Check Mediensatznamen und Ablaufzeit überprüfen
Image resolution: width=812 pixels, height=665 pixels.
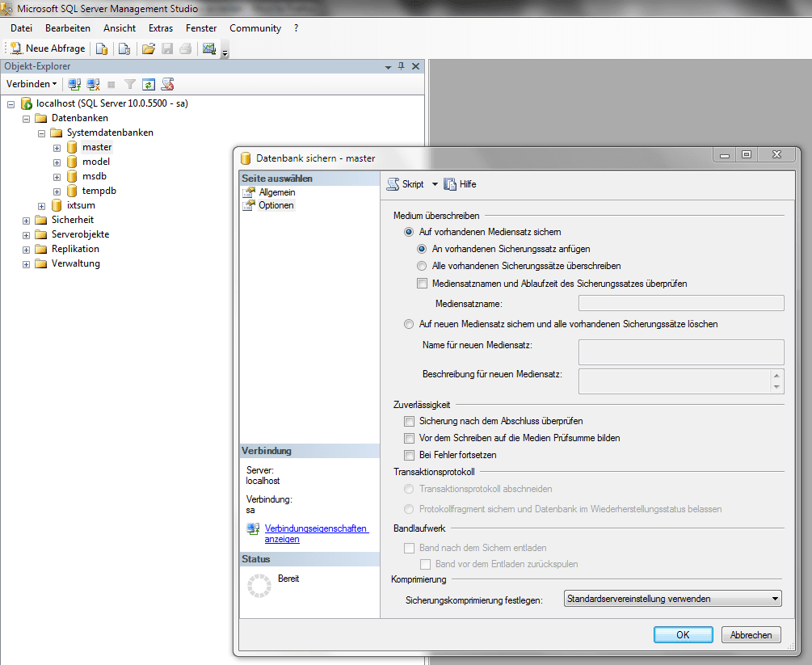423,284
